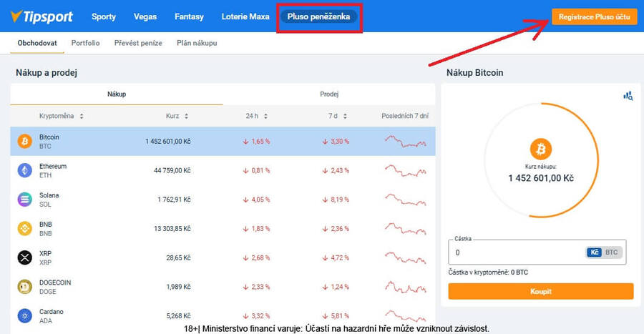
Task: Switch to Portfolio tab
Action: [x=85, y=43]
